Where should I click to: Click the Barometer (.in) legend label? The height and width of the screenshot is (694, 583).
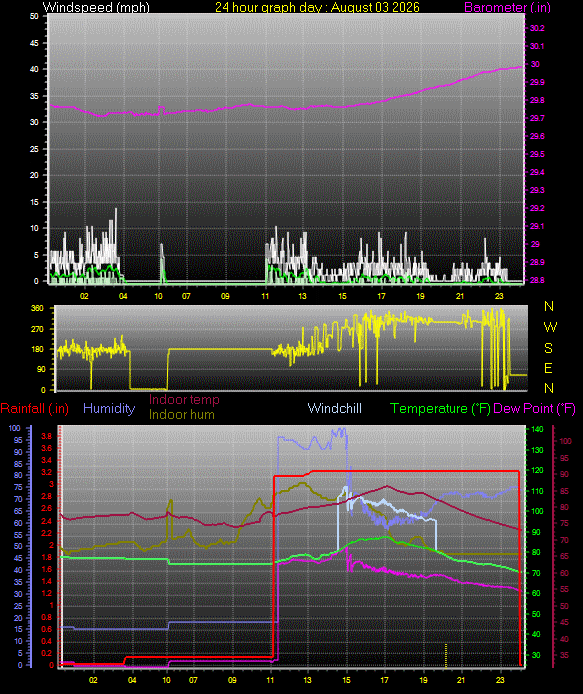coord(507,8)
